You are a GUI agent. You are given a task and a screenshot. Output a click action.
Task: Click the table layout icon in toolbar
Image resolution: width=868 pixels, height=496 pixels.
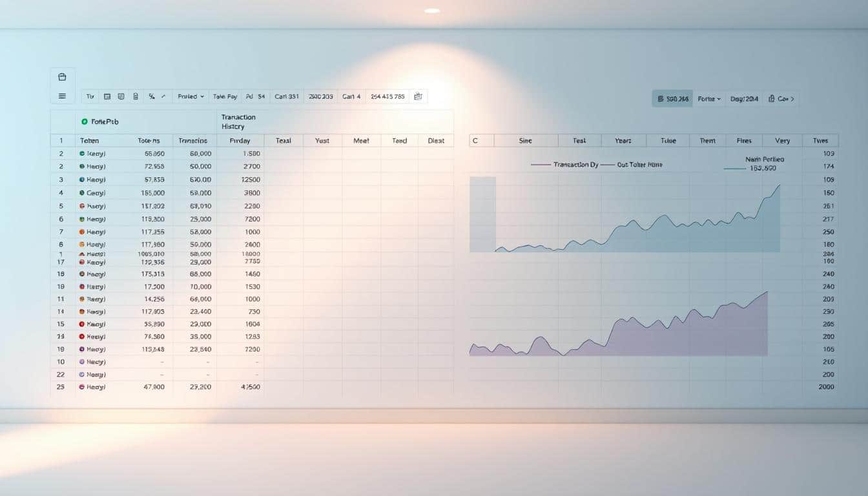pyautogui.click(x=107, y=96)
